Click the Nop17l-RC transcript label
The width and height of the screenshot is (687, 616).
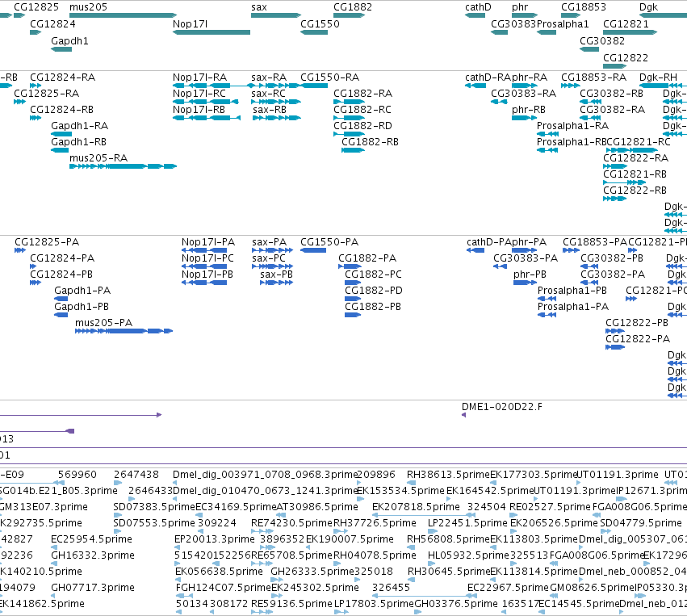(x=199, y=94)
